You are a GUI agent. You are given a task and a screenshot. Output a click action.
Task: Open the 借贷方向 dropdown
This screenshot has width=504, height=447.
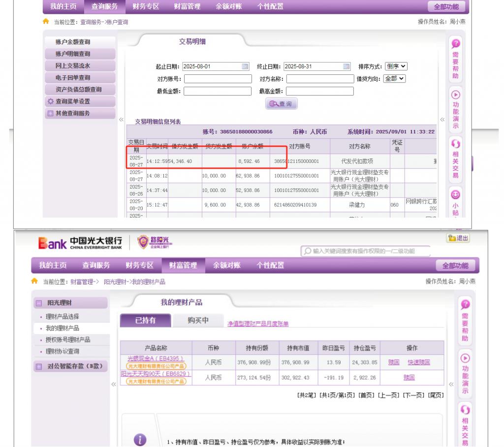point(394,79)
